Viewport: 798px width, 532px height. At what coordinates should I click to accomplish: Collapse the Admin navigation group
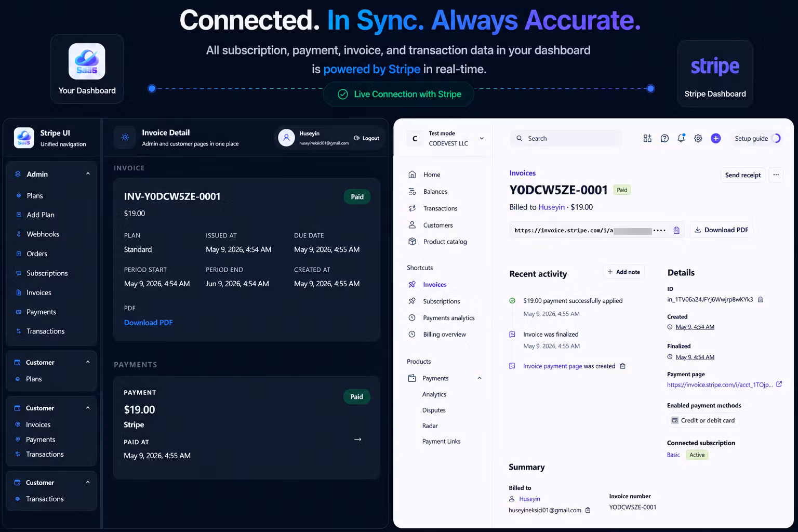pyautogui.click(x=88, y=174)
